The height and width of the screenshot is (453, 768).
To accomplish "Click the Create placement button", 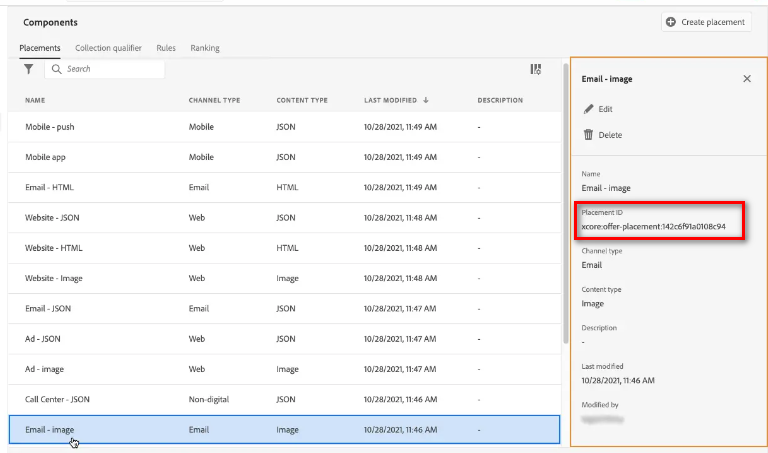I will [706, 22].
